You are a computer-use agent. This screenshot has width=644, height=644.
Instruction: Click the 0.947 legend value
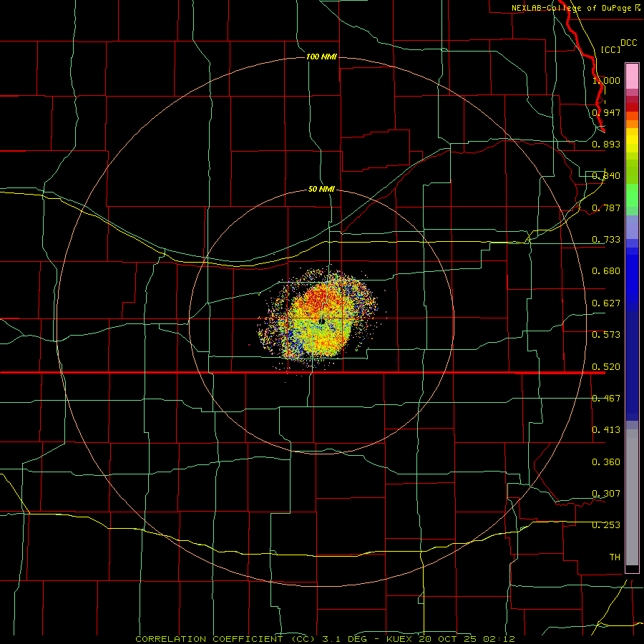(606, 112)
